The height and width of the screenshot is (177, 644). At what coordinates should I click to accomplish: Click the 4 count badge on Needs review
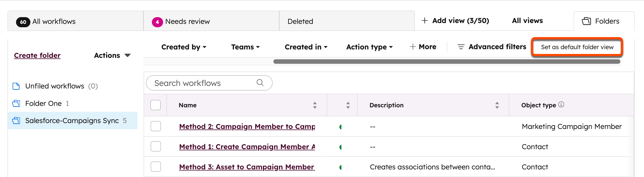pos(157,22)
